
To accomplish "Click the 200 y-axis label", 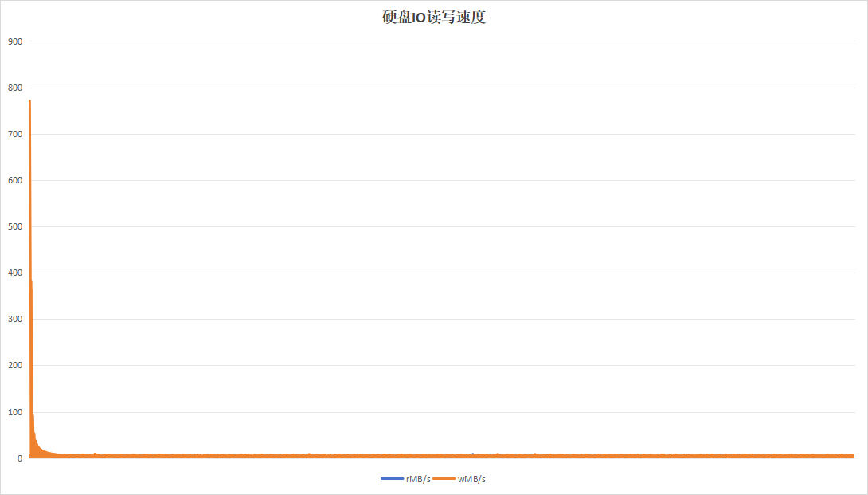I will pyautogui.click(x=15, y=365).
